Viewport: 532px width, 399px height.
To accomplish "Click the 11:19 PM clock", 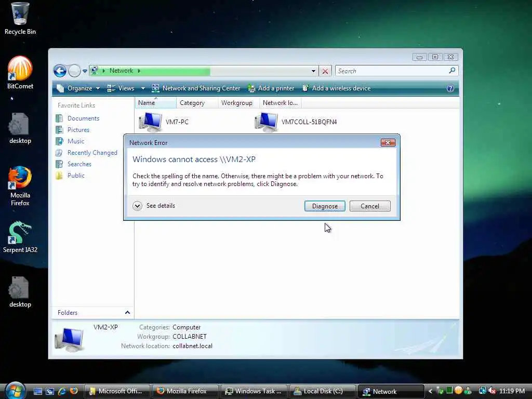I will (512, 391).
